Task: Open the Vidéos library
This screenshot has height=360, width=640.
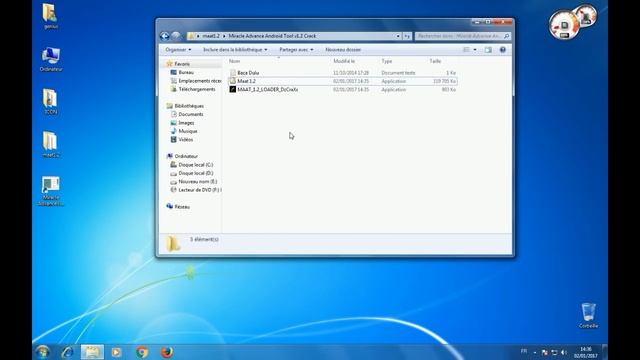Action: [x=182, y=140]
